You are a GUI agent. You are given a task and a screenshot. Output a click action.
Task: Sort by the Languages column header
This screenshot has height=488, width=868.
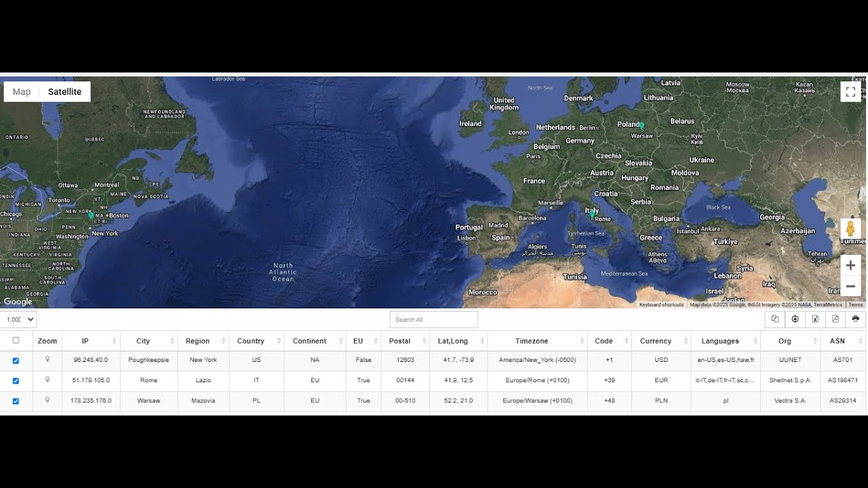(x=726, y=341)
